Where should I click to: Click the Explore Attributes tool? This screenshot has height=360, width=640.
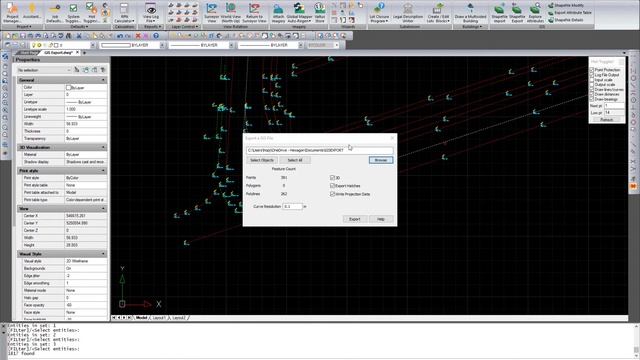[535, 12]
